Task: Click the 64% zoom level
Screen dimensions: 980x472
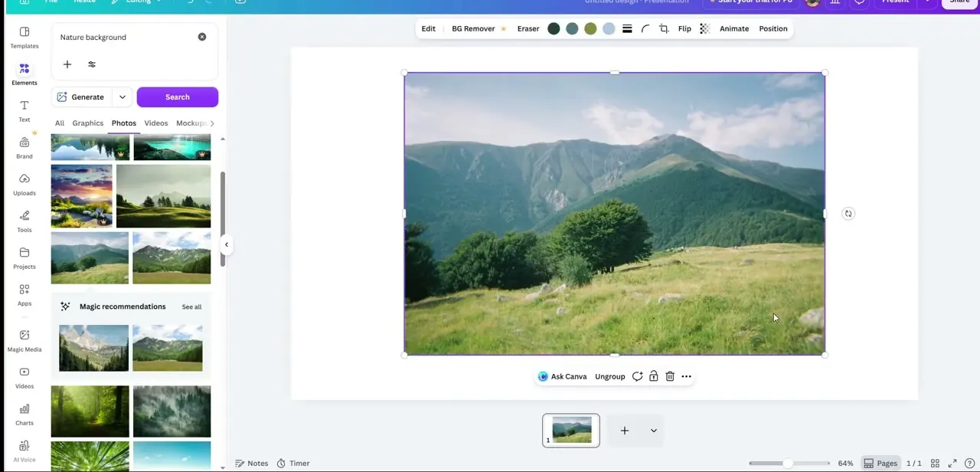Action: (845, 464)
